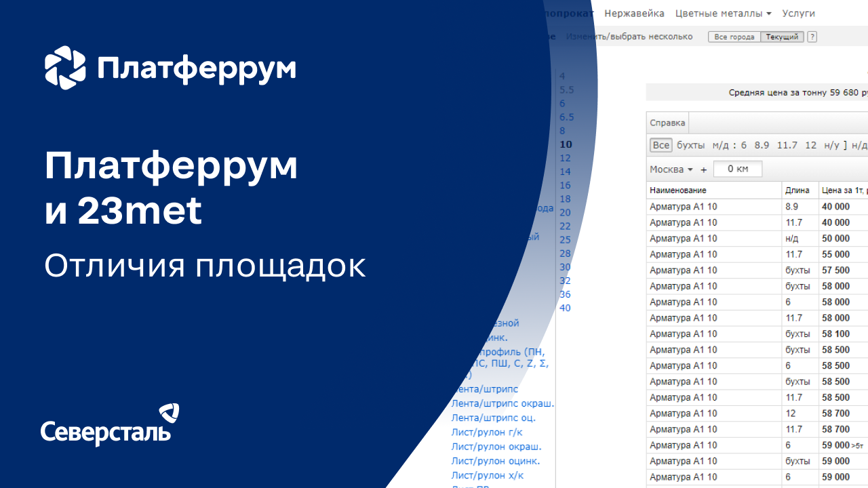Filter by length 8.9 in the м/д row
The width and height of the screenshot is (868, 488).
(x=762, y=145)
